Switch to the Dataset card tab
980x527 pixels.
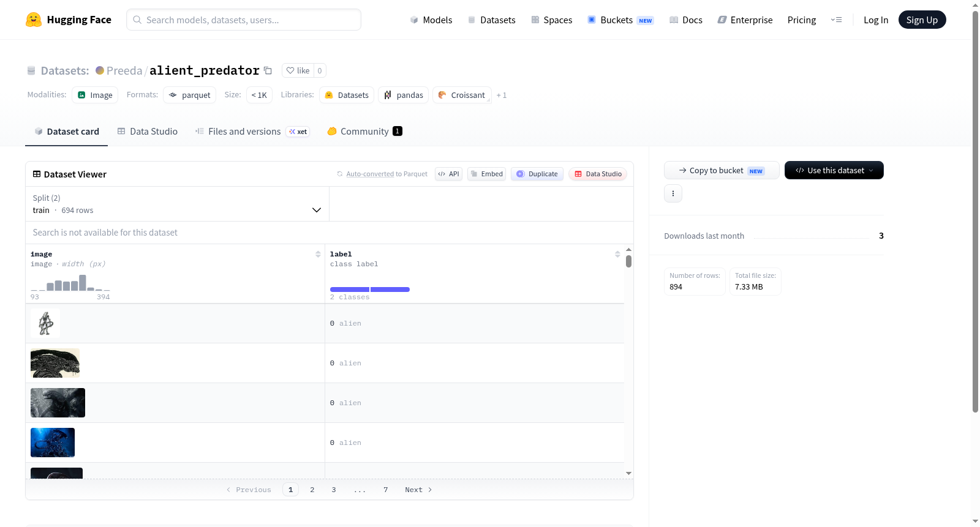point(66,131)
